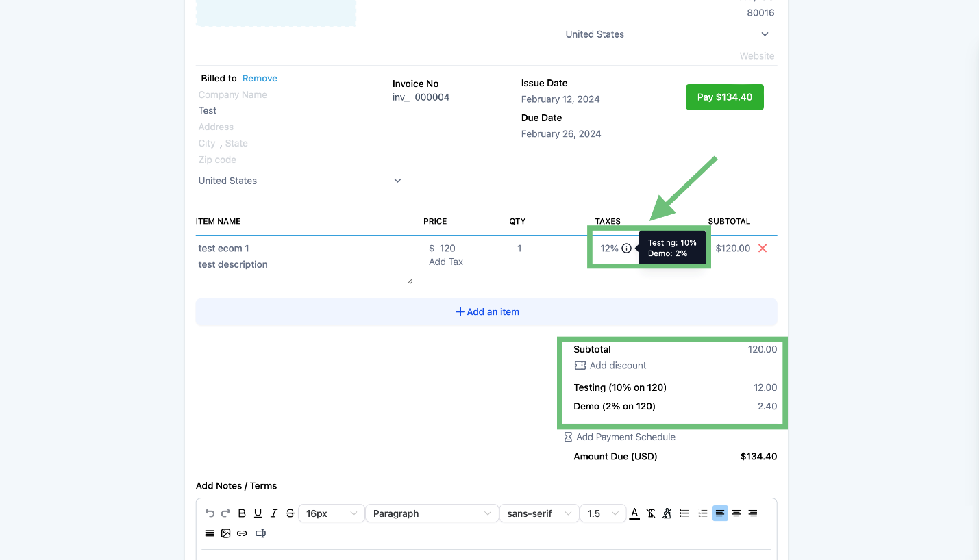The width and height of the screenshot is (979, 560).
Task: Click the tax info icon beside 12%
Action: click(x=626, y=249)
